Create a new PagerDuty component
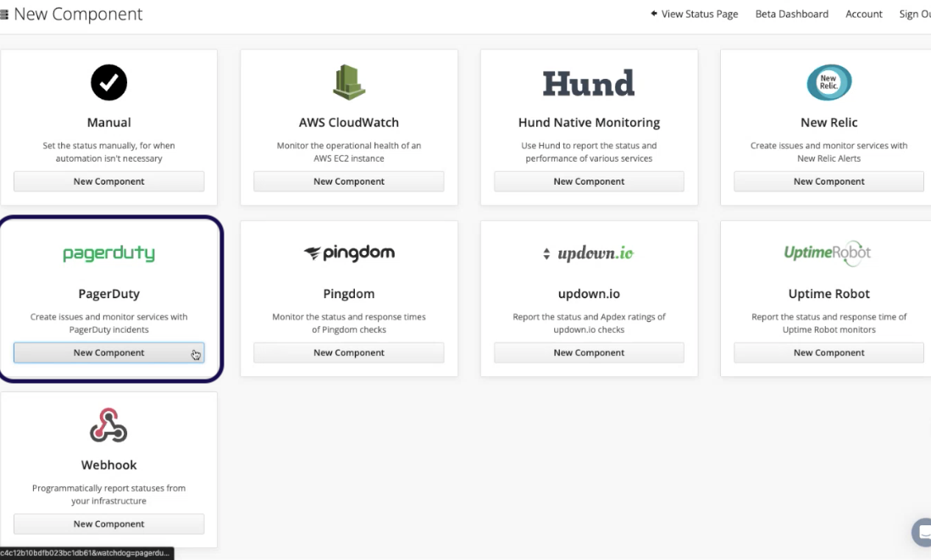This screenshot has width=931, height=560. coord(108,352)
